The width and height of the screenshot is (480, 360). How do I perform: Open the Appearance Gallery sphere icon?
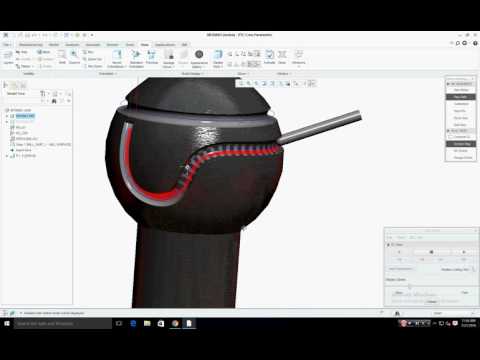pos(199,54)
